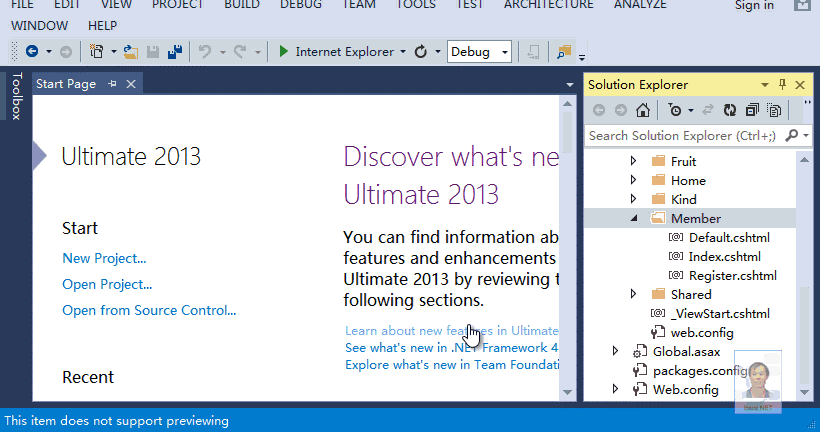Select packages.config file
Viewport: 820px width, 432px height.
tap(700, 370)
